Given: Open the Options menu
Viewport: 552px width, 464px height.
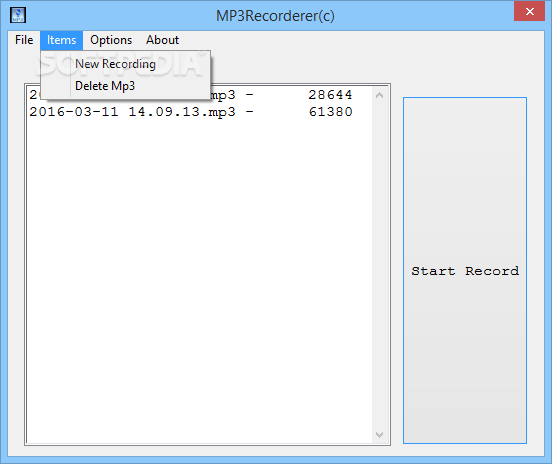Looking at the screenshot, I should pos(111,40).
